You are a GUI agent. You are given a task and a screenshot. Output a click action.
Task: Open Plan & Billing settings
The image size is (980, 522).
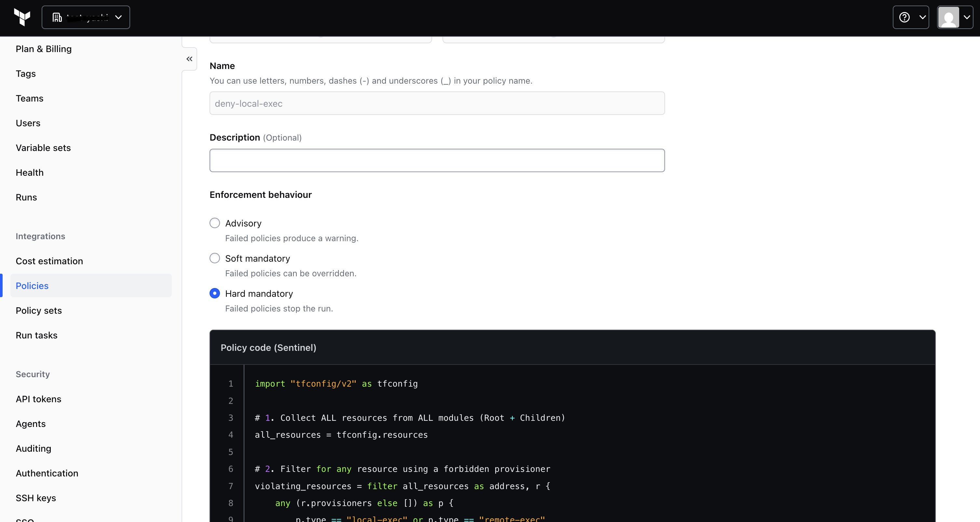44,49
